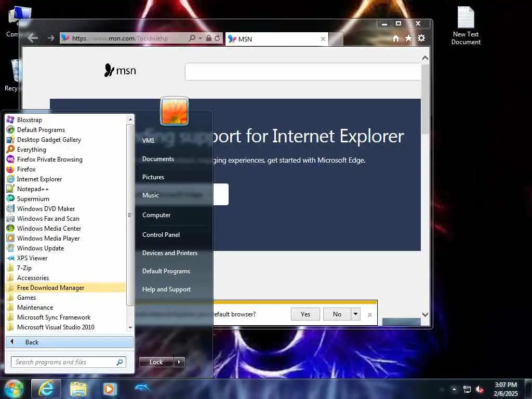532x399 pixels.
Task: Expand the 7-Zip folder
Action: [24, 268]
